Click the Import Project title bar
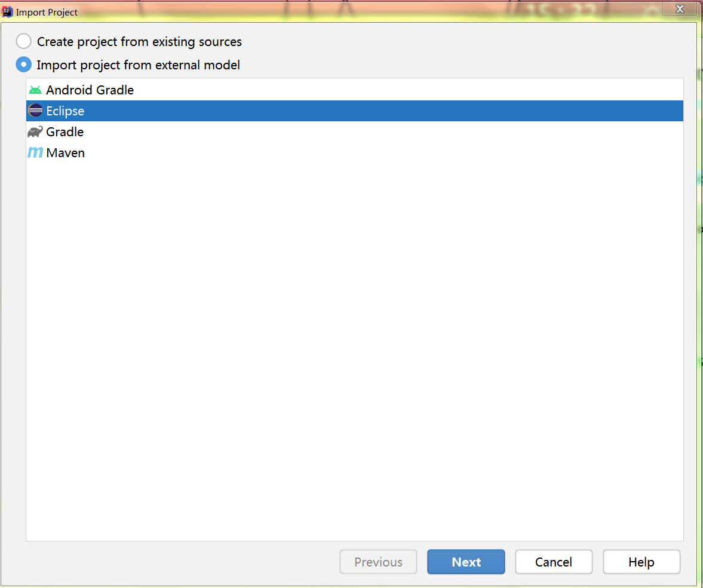 click(299, 11)
